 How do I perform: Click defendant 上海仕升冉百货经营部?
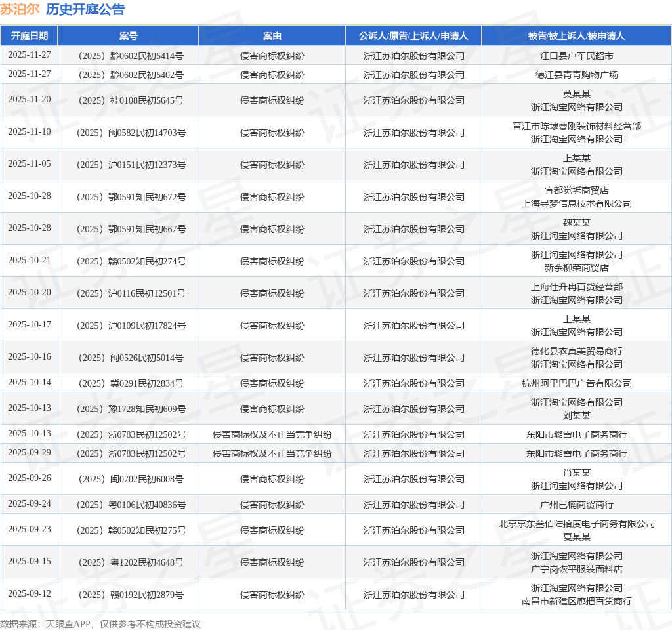[x=576, y=287]
